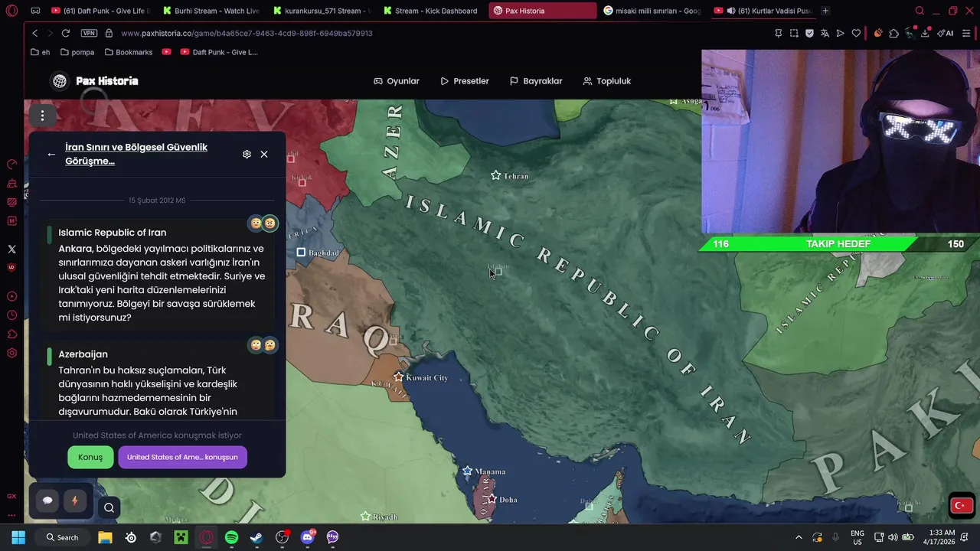Open the Bayraklar menu
This screenshot has height=551, width=980.
point(536,81)
